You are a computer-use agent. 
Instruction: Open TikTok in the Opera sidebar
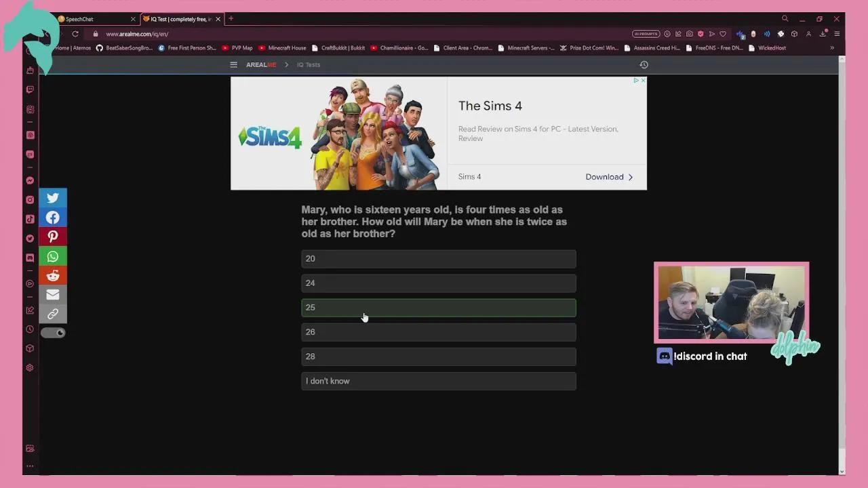coord(30,219)
